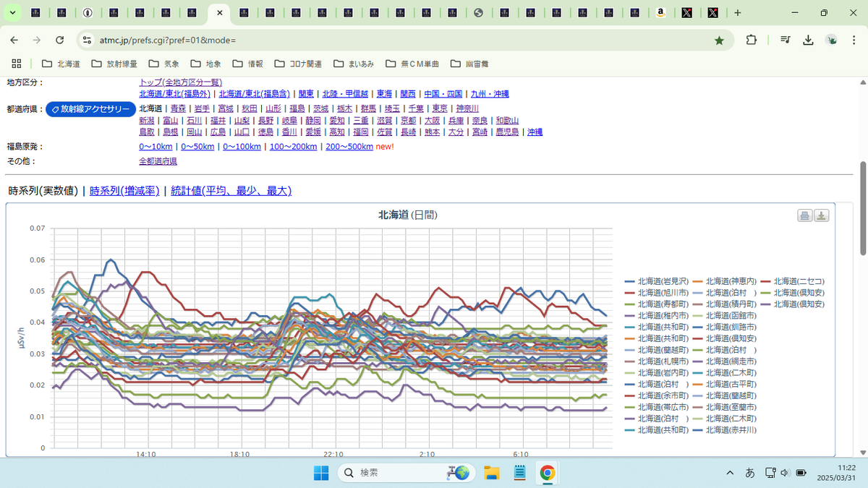Open 時系列(増減率) link

(124, 191)
